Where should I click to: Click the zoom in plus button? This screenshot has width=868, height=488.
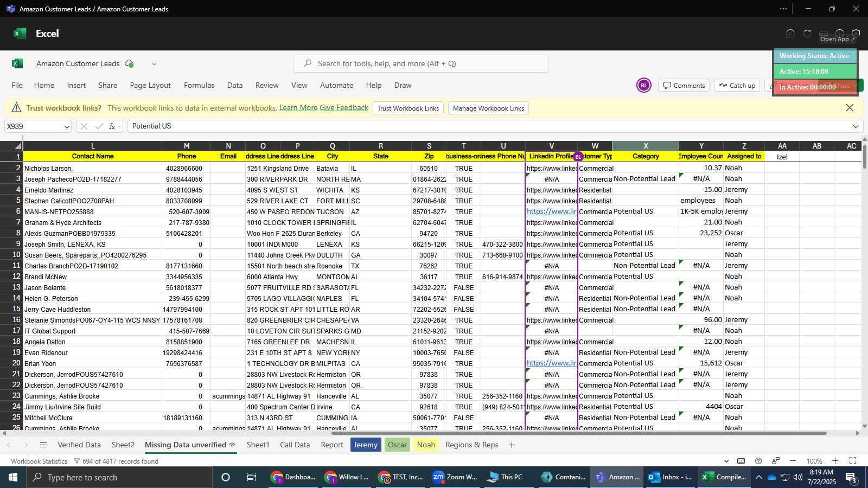pos(835,461)
